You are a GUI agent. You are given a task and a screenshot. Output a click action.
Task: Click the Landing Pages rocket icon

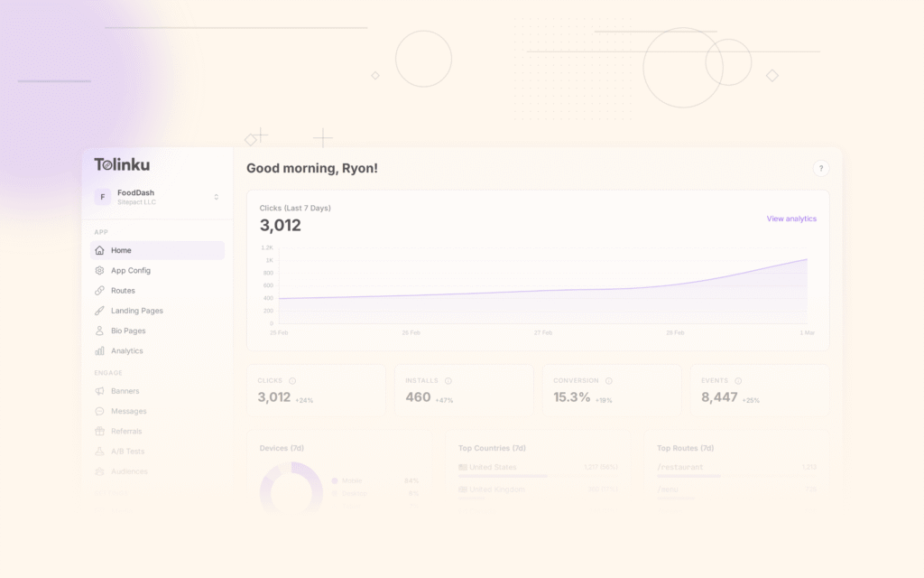99,311
